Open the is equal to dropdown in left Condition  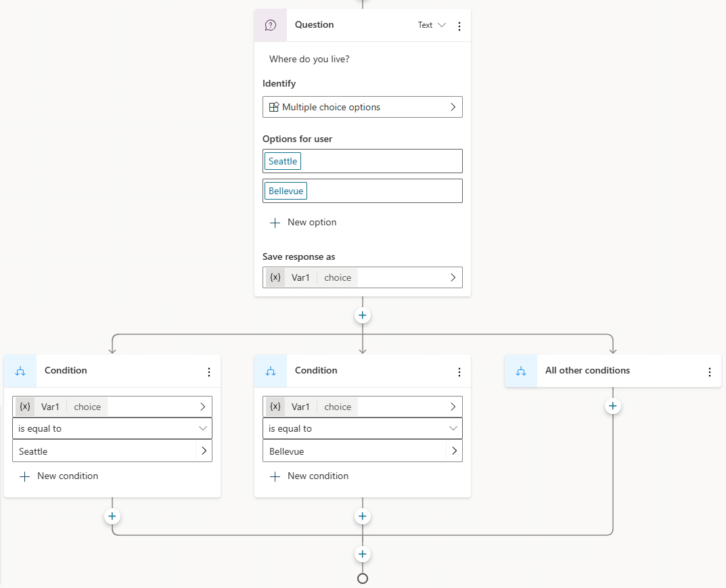[112, 428]
